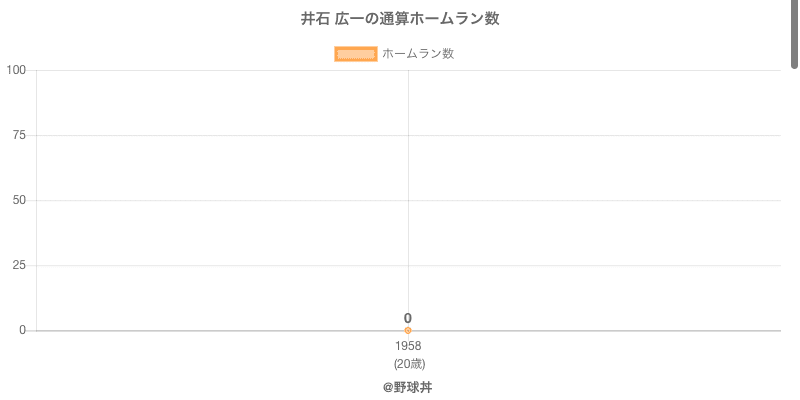
Task: Click the chart title 井石 広一の通算ホームラン数
Action: pyautogui.click(x=400, y=19)
